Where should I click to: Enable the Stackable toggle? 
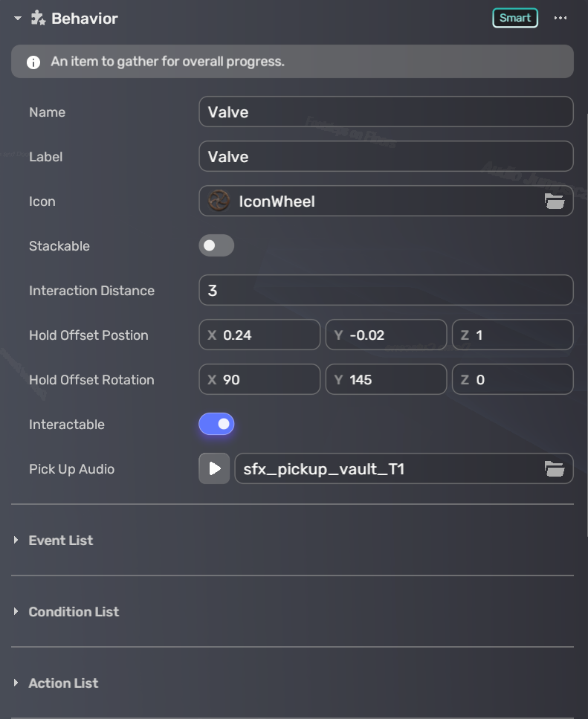coord(216,246)
